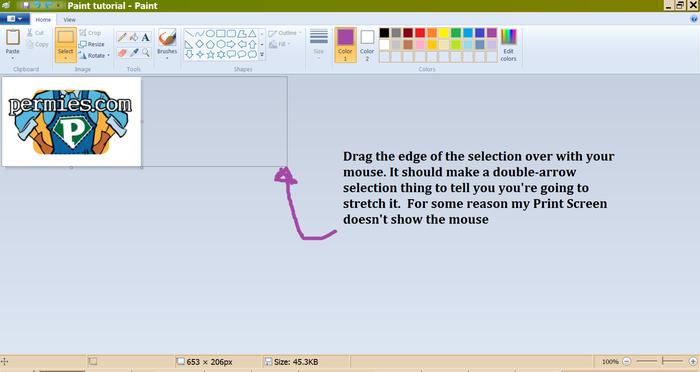Pick the green palette swatch

(x=456, y=33)
